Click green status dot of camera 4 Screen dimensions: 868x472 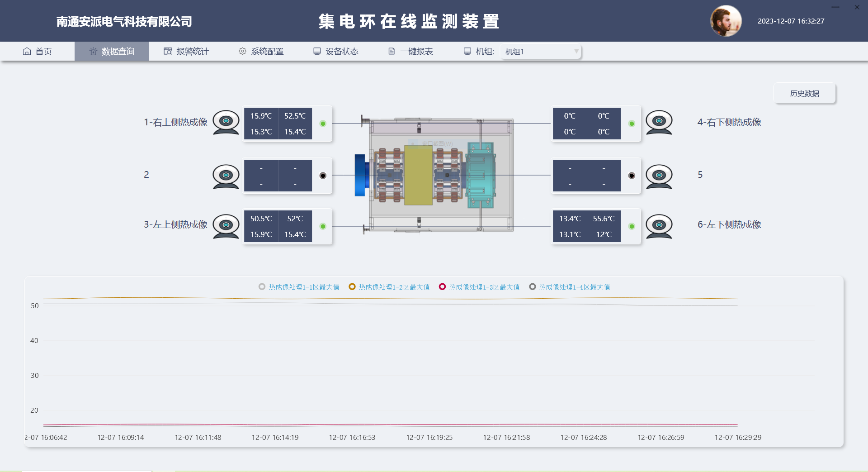tap(632, 124)
